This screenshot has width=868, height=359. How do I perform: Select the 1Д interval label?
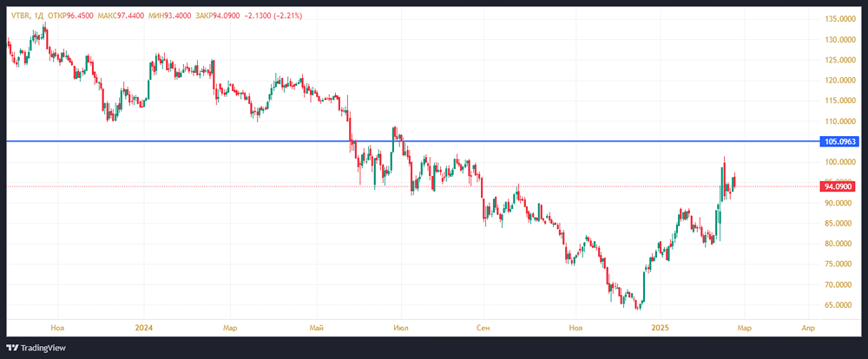pyautogui.click(x=44, y=15)
